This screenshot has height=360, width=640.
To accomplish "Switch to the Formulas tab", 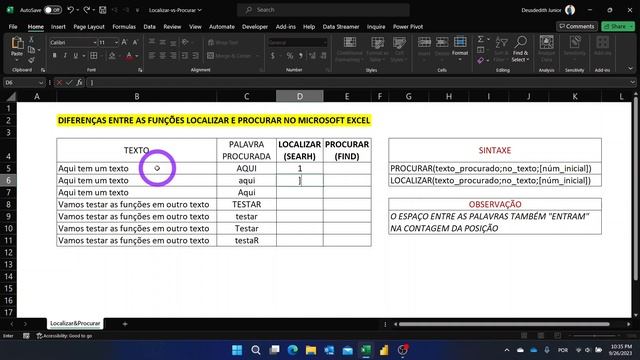I will click(124, 27).
